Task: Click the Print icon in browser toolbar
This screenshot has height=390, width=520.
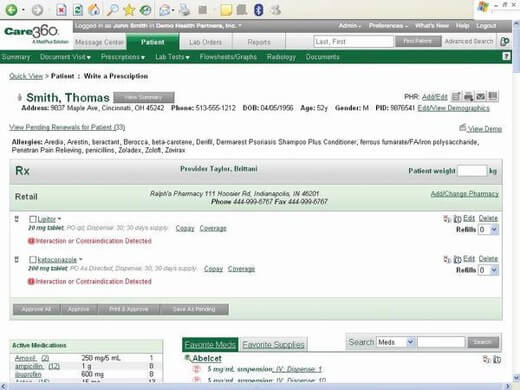Action: pyautogui.click(x=184, y=10)
